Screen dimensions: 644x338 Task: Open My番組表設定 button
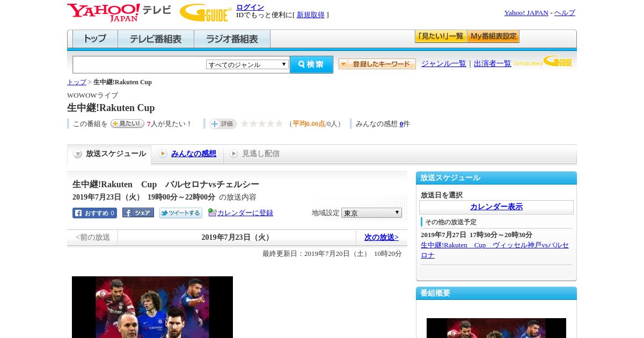pos(493,36)
